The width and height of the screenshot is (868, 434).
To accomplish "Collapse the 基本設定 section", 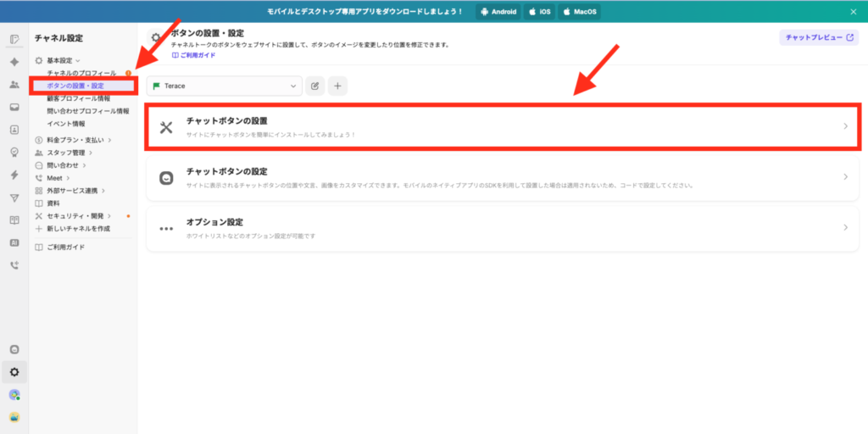I will 63,61.
